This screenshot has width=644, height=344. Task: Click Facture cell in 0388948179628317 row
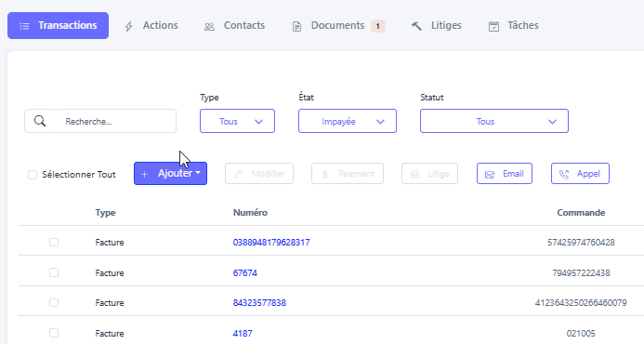click(110, 242)
